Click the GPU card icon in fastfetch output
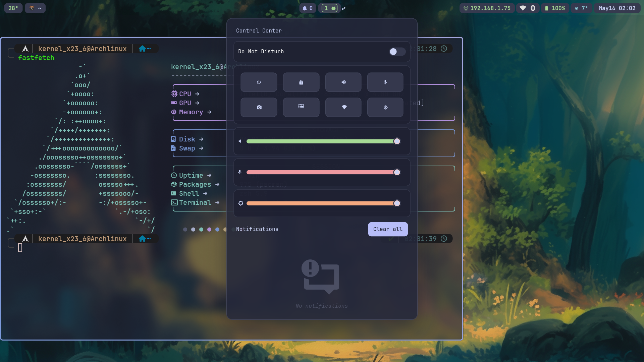Screen dimensions: 644x362 click(x=174, y=103)
